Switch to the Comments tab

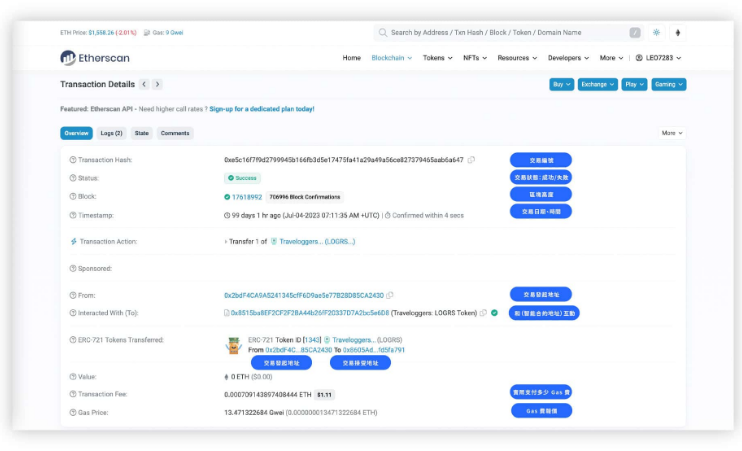[175, 133]
